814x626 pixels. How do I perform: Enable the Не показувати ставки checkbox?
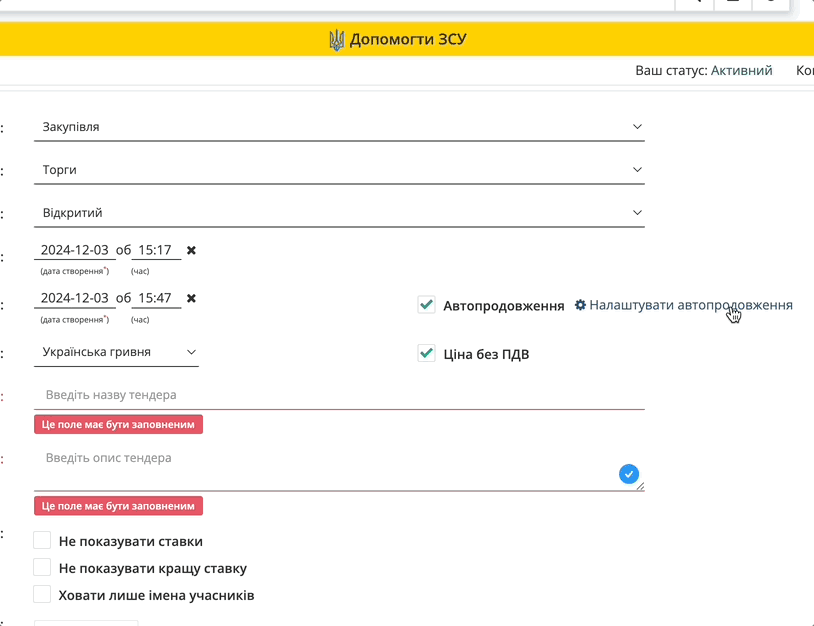click(x=42, y=541)
